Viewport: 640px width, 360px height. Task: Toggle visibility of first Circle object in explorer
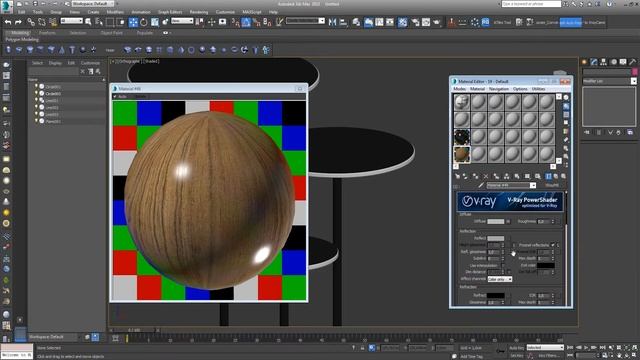36,87
